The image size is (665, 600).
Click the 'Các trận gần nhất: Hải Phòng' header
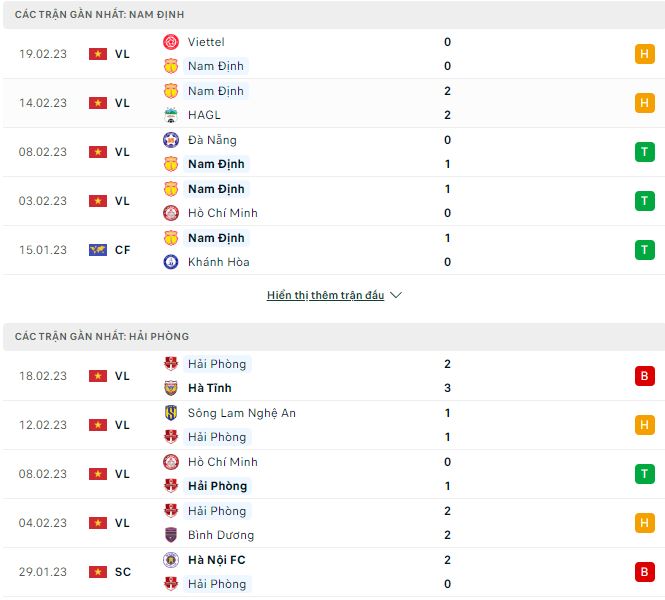[102, 337]
